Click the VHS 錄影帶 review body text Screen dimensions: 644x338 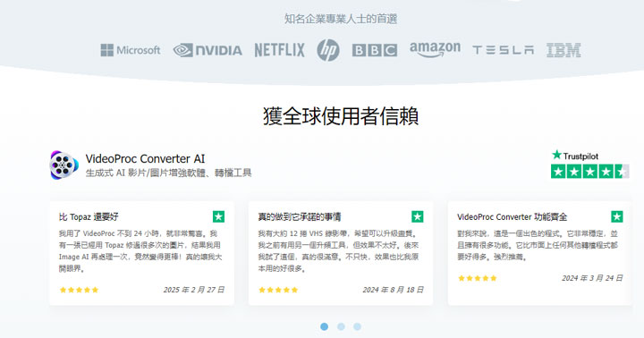click(338, 251)
